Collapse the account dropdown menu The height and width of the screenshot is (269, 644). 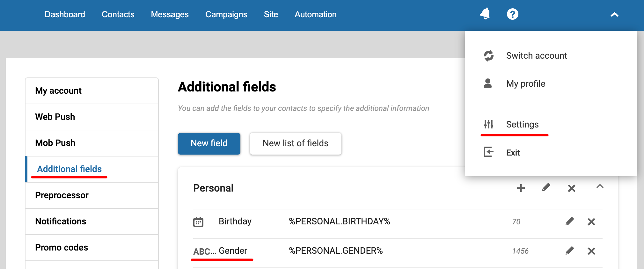coord(614,15)
